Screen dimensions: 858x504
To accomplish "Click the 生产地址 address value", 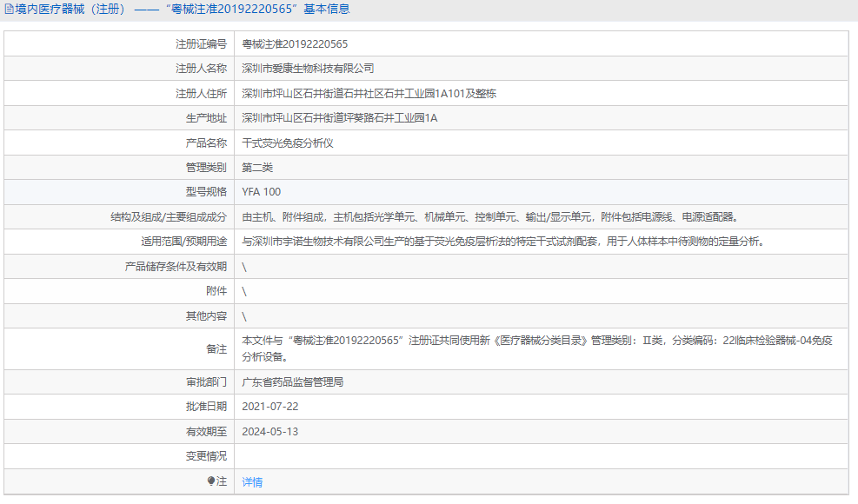I will [339, 117].
